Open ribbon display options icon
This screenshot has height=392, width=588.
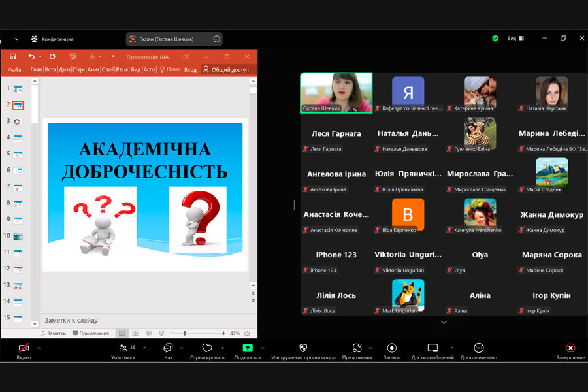[186, 57]
